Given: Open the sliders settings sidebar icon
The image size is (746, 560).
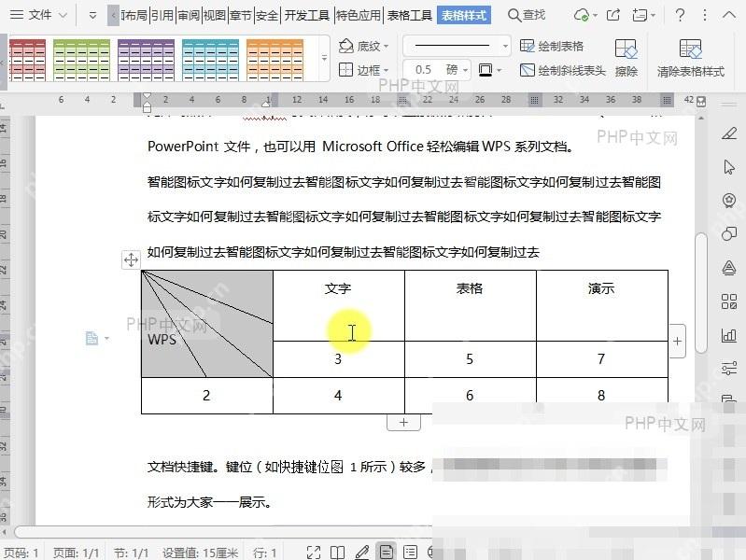Looking at the screenshot, I should point(729,369).
